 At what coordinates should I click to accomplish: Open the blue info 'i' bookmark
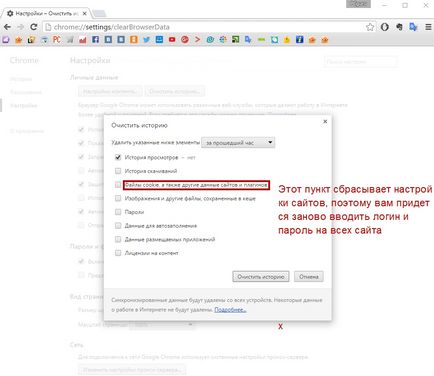click(300, 40)
